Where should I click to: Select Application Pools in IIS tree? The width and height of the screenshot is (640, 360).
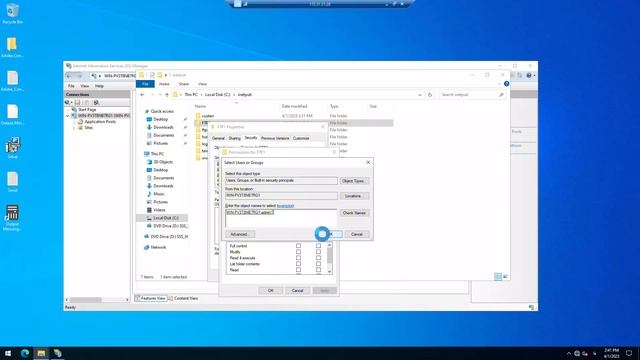pos(100,122)
